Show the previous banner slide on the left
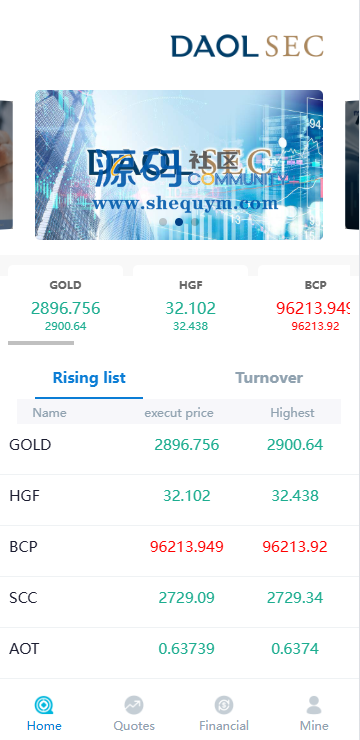360x740 pixels. click(6, 165)
